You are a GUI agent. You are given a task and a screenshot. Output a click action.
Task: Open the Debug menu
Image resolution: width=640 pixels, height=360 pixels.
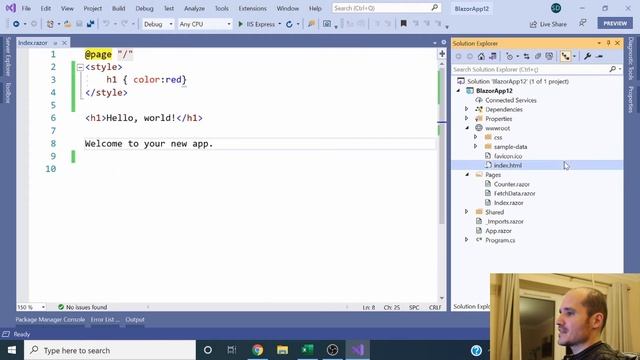click(144, 8)
